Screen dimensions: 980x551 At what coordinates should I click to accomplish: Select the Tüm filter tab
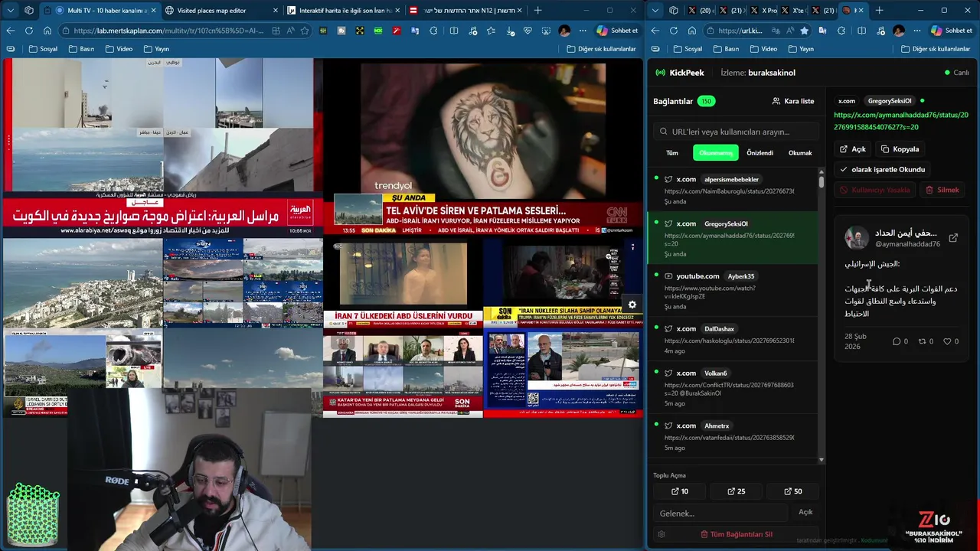[x=672, y=153]
